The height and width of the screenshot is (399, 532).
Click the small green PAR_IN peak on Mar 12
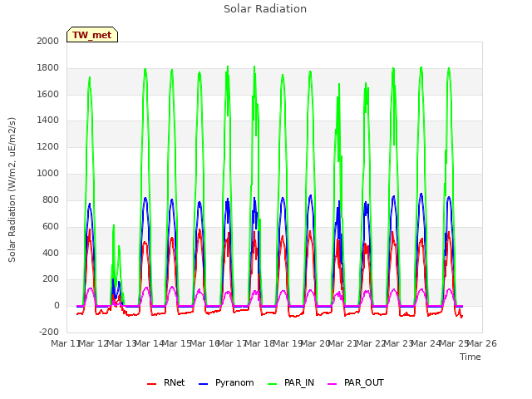[114, 225]
